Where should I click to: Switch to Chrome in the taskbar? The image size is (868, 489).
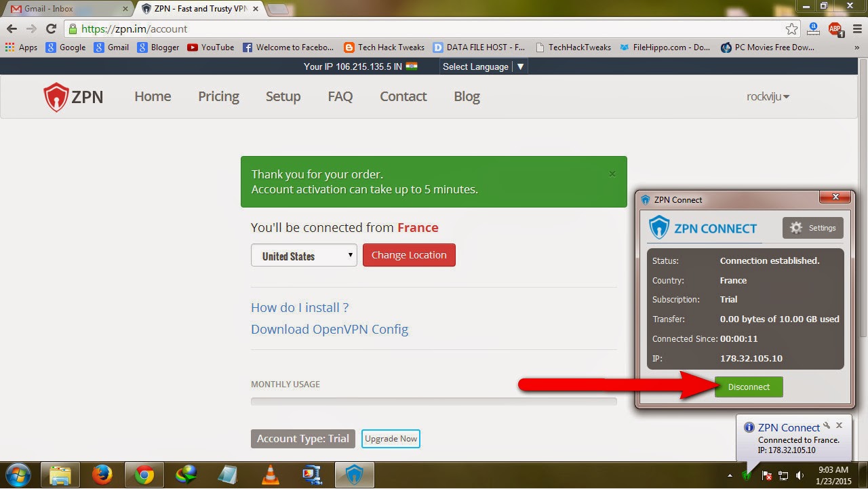144,475
